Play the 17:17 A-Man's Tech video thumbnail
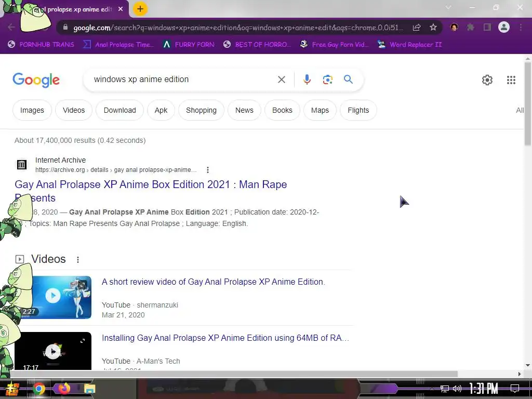Image resolution: width=532 pixels, height=399 pixels. tap(53, 351)
